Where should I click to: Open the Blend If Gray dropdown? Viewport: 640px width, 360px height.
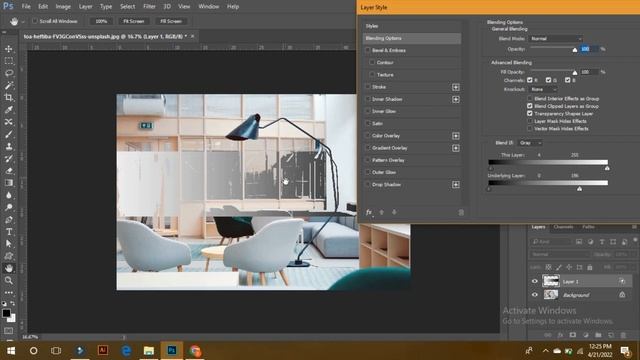coord(530,143)
